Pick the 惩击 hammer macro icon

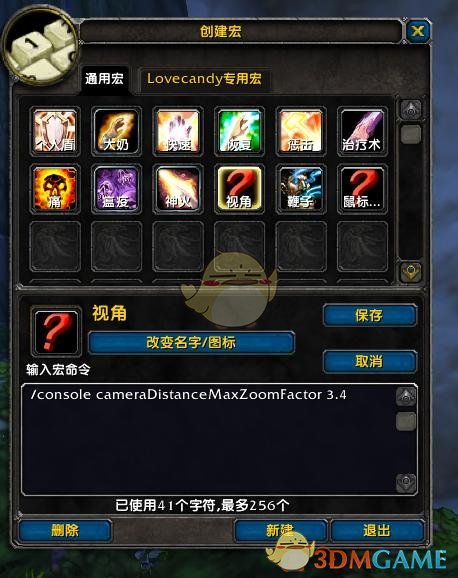pos(301,131)
